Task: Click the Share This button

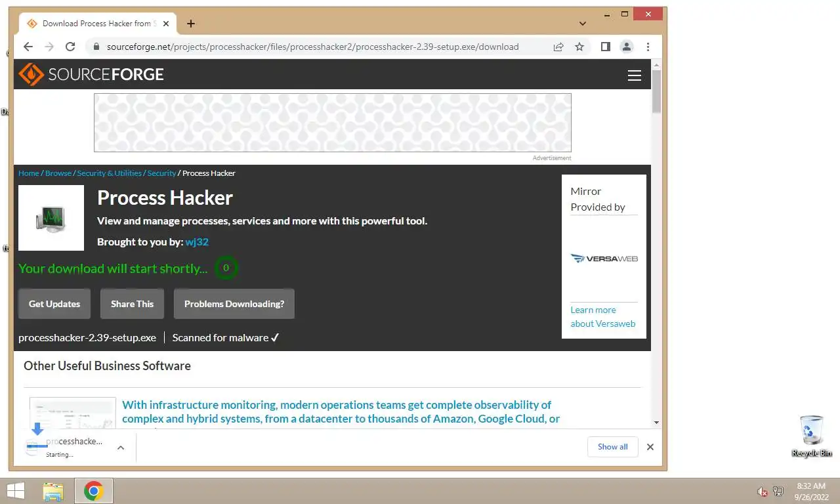Action: (x=132, y=304)
